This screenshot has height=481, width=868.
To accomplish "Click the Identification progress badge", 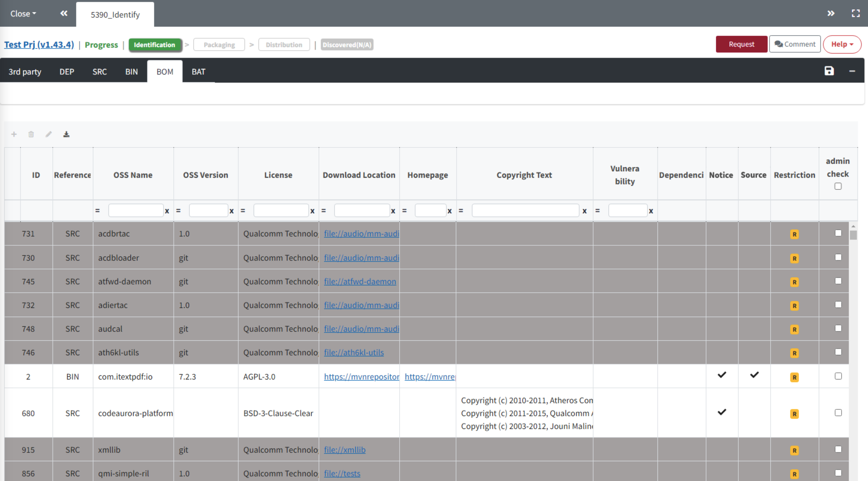I will click(155, 45).
